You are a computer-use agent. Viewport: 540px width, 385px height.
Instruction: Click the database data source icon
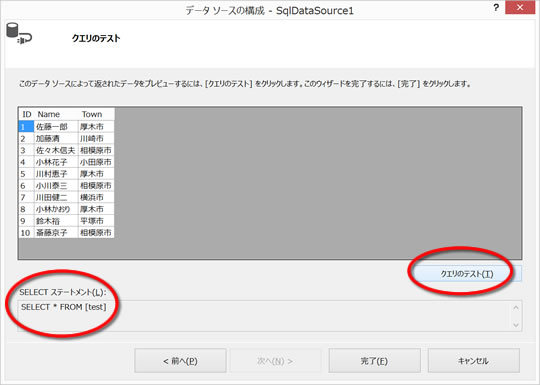pos(19,34)
